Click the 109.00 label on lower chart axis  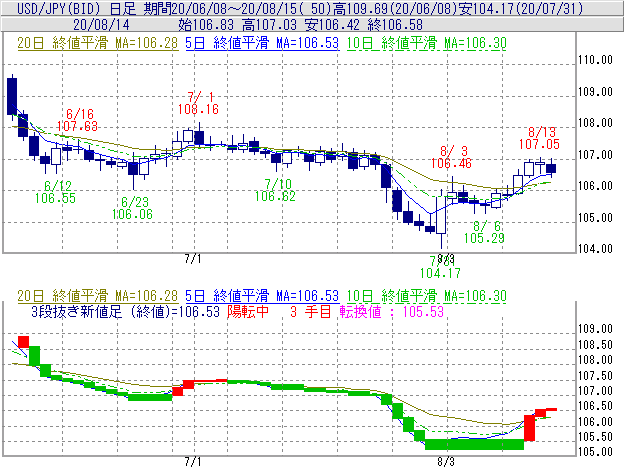pos(595,329)
